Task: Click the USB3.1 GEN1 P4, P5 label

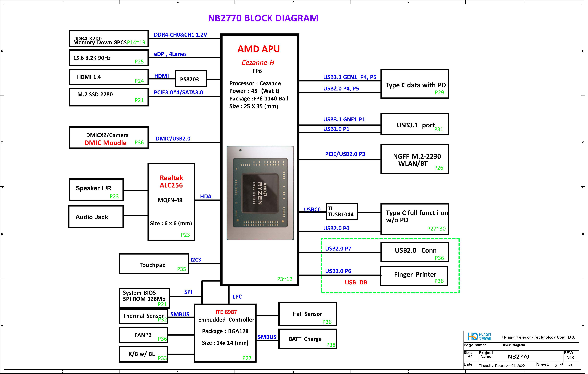Action: pyautogui.click(x=350, y=77)
